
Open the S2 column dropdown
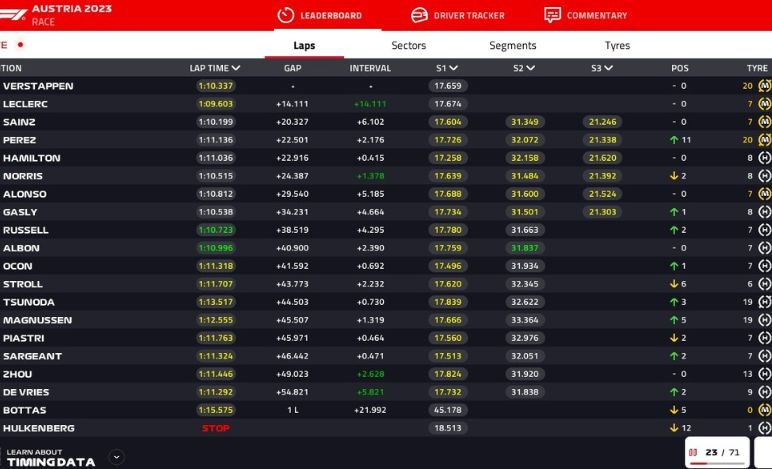[x=531, y=68]
